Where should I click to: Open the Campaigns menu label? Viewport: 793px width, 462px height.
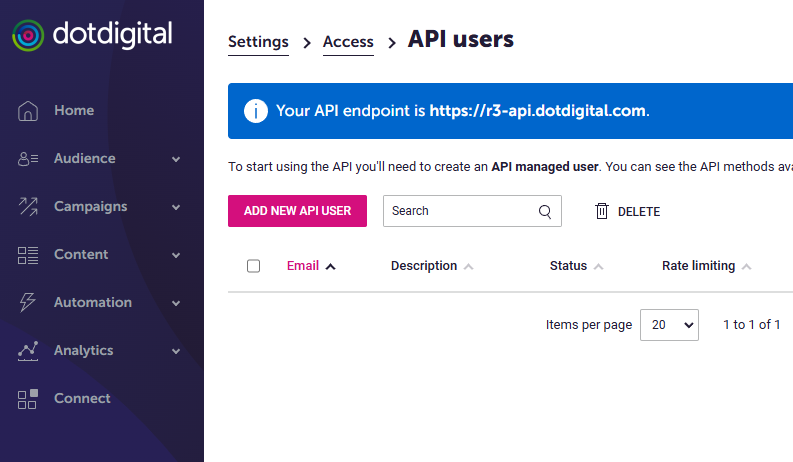pos(91,207)
